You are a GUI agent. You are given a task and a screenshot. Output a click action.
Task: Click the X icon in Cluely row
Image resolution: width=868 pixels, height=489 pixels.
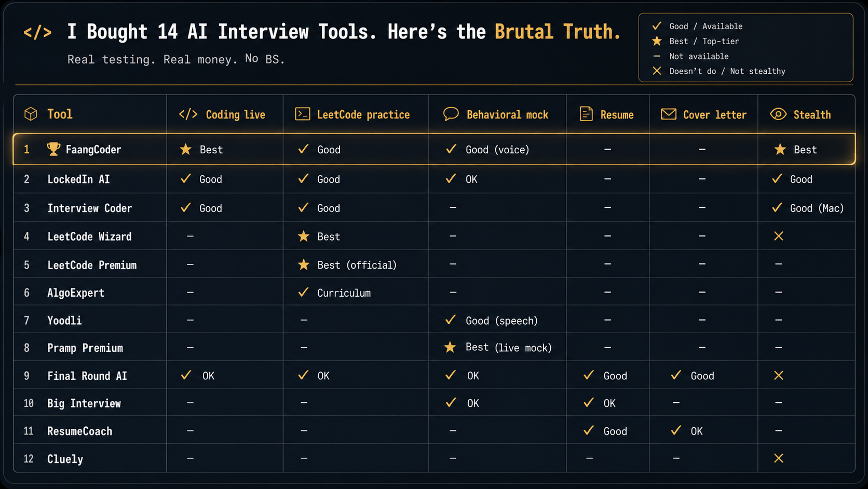(779, 458)
